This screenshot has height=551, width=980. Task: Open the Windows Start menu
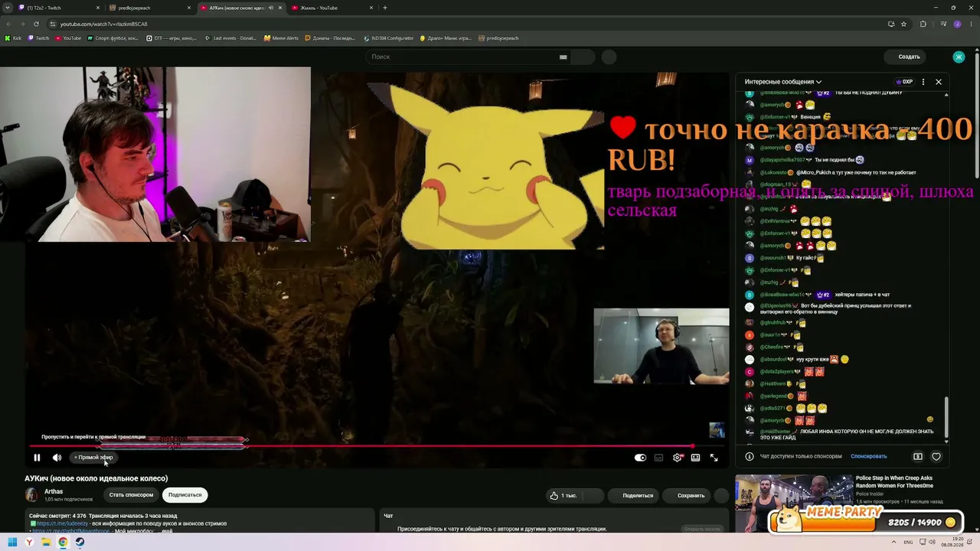12,543
